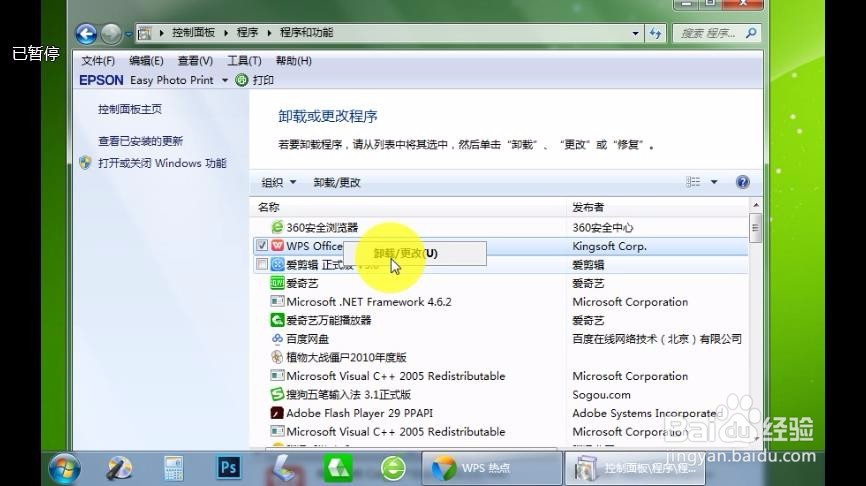Select 搜狗五笔输入法 3.1正式版 row
The height and width of the screenshot is (486, 866).
pyautogui.click(x=501, y=394)
